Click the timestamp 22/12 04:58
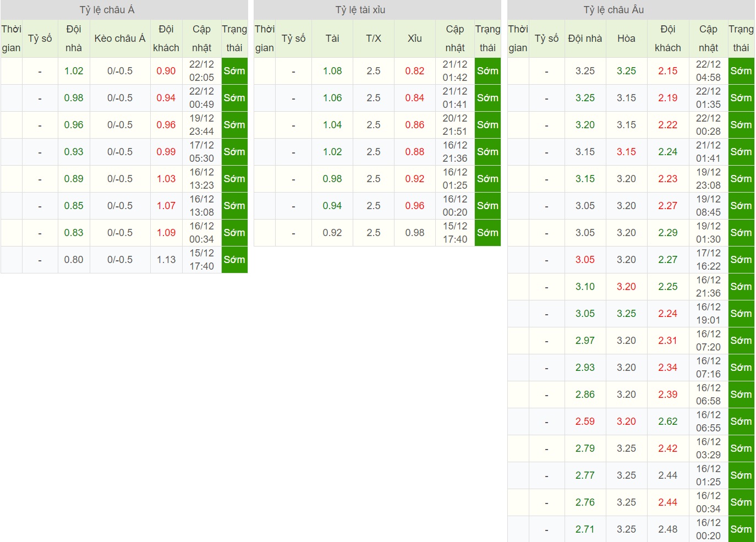The image size is (756, 542). [x=708, y=71]
